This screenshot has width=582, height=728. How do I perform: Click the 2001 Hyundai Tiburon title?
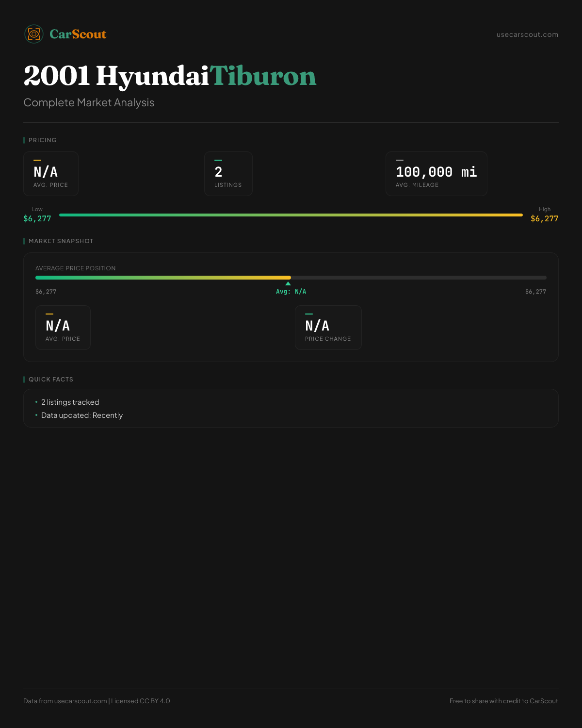pyautogui.click(x=170, y=76)
